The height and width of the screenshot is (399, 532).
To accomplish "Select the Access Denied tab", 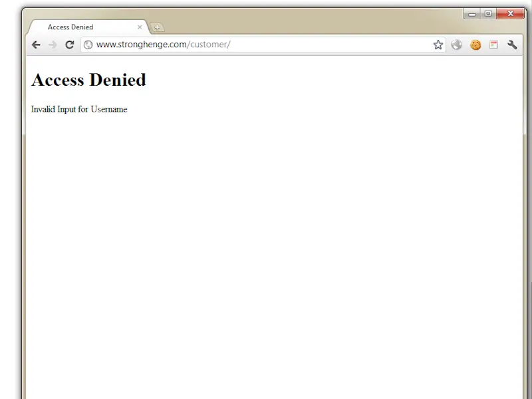I will 88,27.
